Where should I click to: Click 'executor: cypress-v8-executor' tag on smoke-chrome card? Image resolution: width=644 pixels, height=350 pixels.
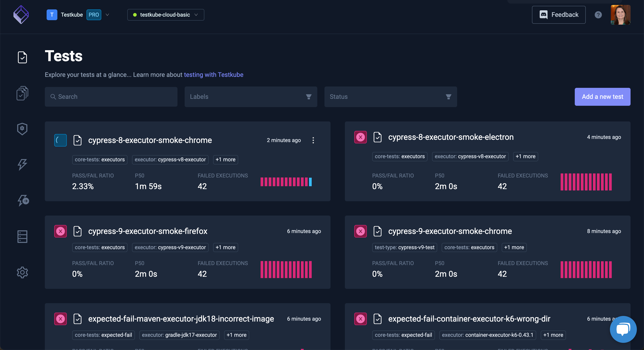point(170,160)
